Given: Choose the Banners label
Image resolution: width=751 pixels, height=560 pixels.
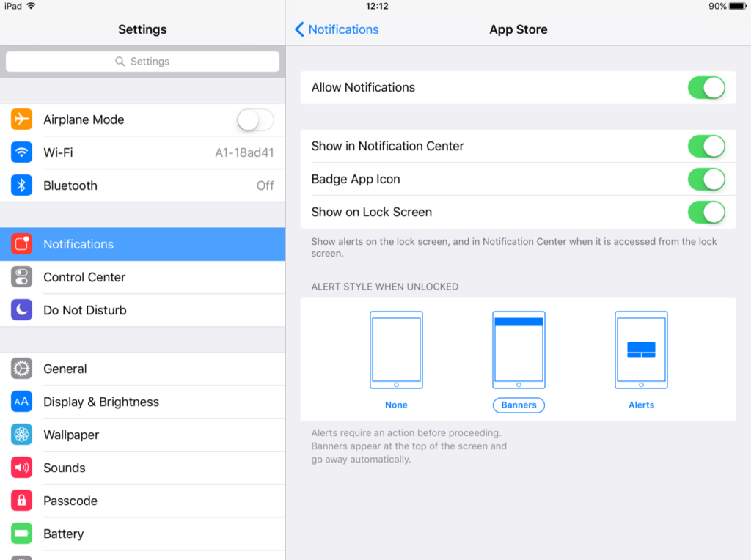Looking at the screenshot, I should [519, 405].
